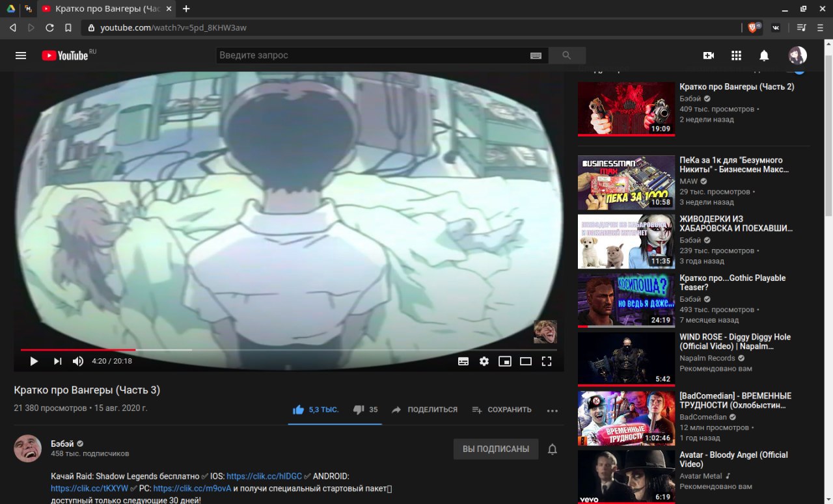Enter full screen mode

pos(547,361)
